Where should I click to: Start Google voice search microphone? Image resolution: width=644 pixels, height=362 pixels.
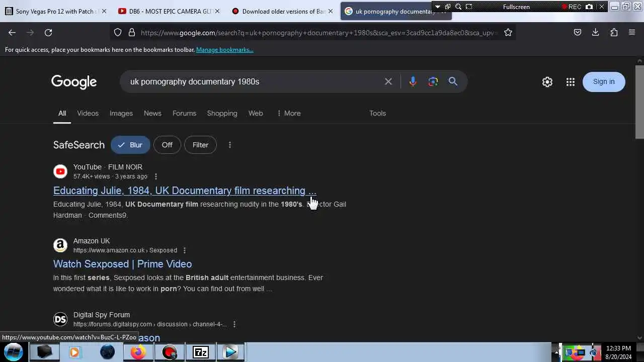pyautogui.click(x=413, y=81)
